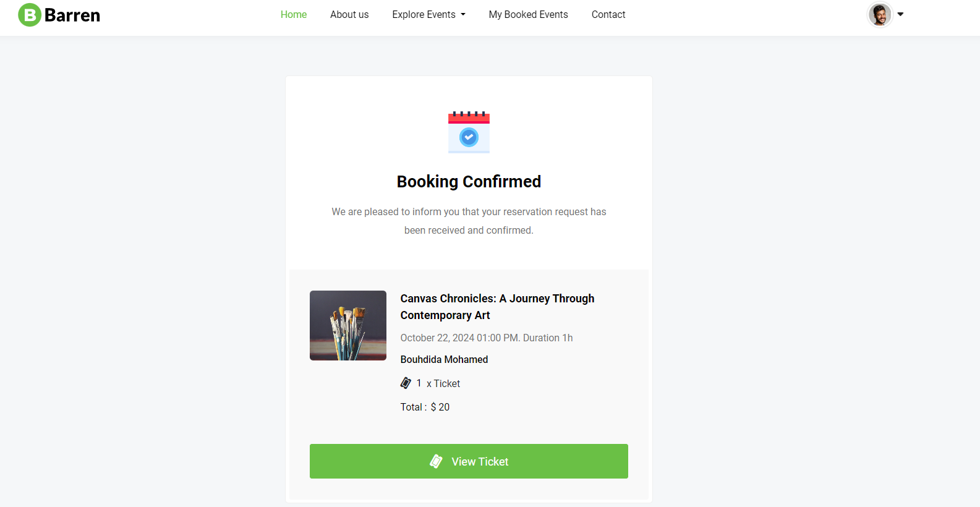Open the Contact page

(x=608, y=15)
